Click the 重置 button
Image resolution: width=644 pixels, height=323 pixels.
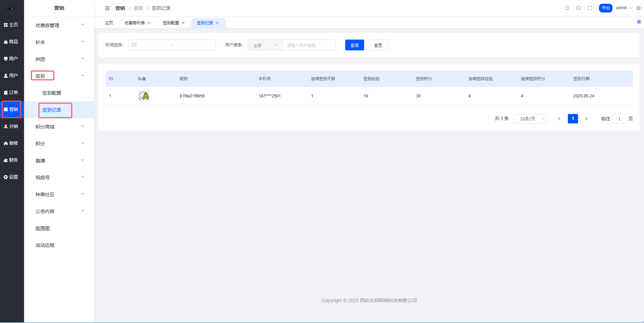[378, 45]
